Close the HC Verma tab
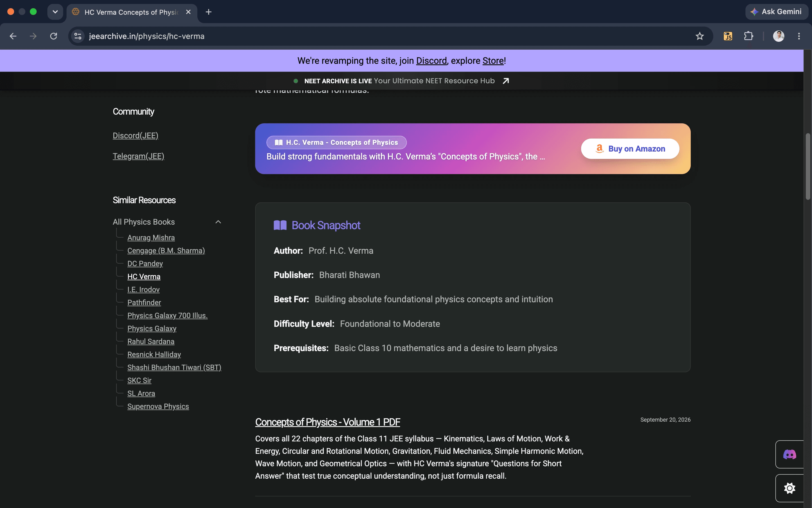This screenshot has height=508, width=812. click(x=188, y=12)
